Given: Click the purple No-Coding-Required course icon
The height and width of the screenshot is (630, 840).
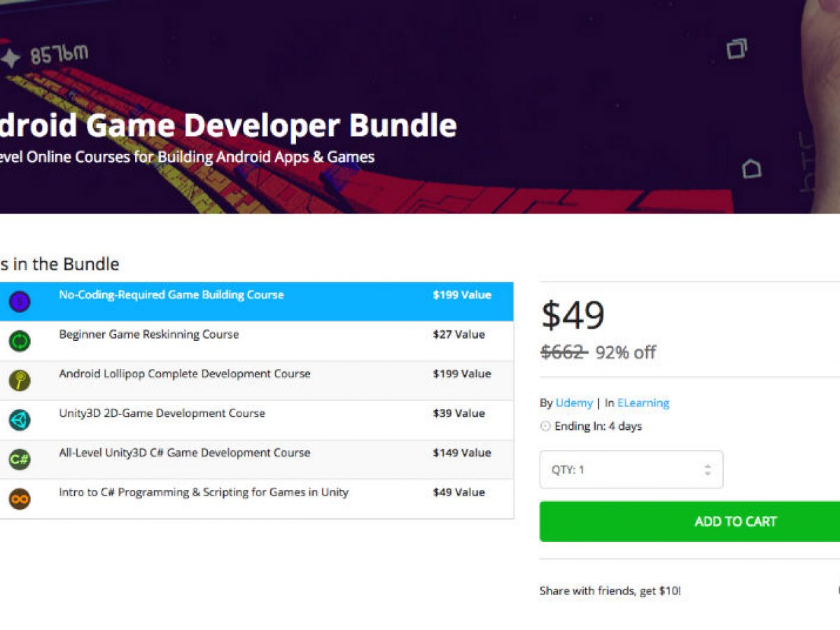Looking at the screenshot, I should pyautogui.click(x=19, y=302).
